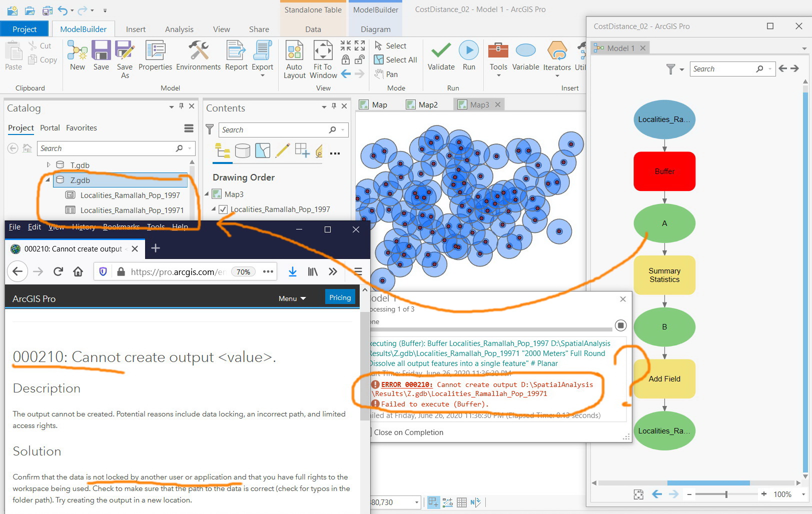The image size is (812, 514).
Task: Adjust the model zoom slider
Action: [726, 494]
